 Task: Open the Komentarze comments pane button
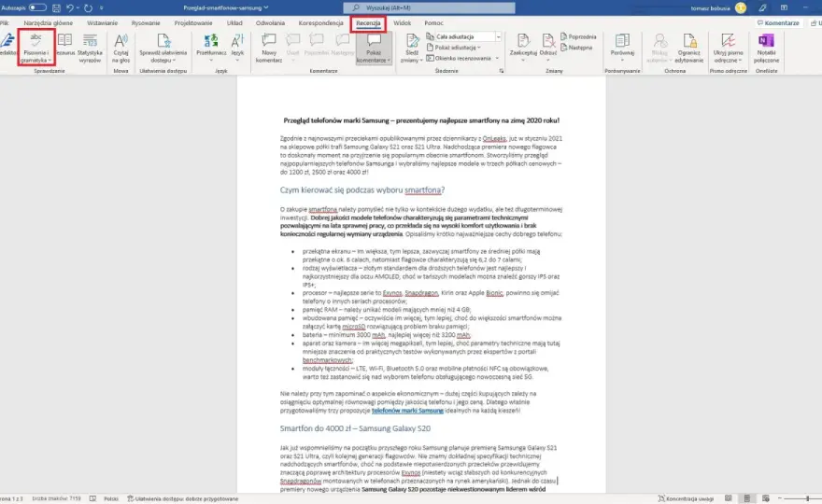coord(778,23)
